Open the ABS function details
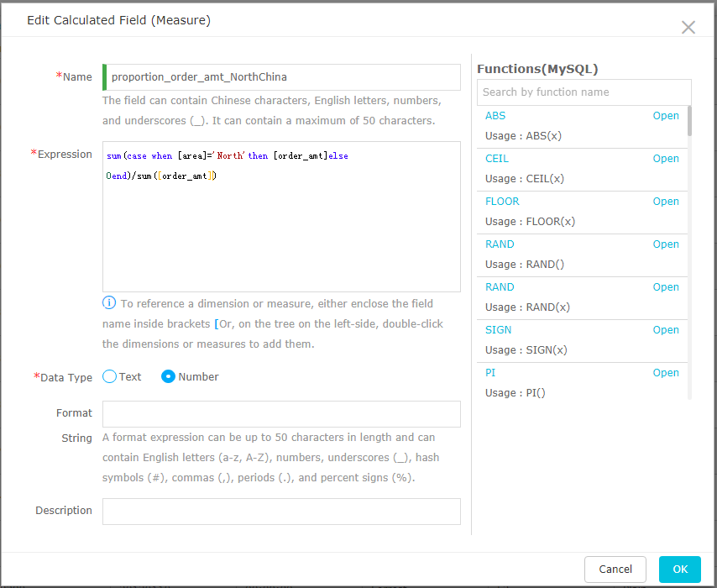This screenshot has width=717, height=588. (666, 116)
